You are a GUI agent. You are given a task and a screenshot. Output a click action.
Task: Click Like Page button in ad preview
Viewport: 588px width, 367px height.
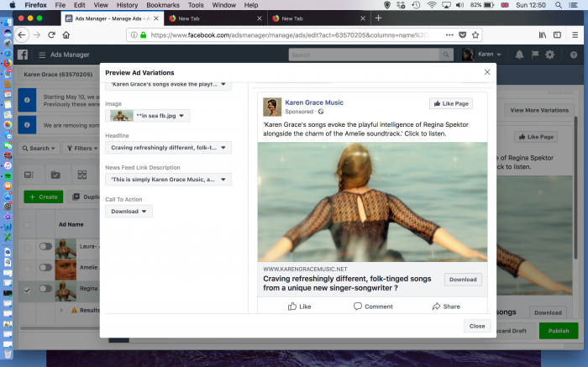(x=451, y=103)
